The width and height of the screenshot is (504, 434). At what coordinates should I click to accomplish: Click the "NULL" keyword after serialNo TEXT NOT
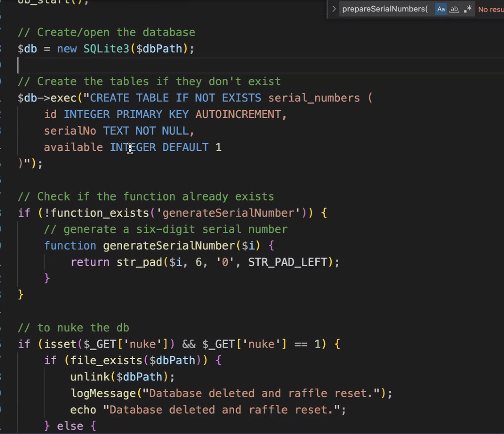[175, 131]
